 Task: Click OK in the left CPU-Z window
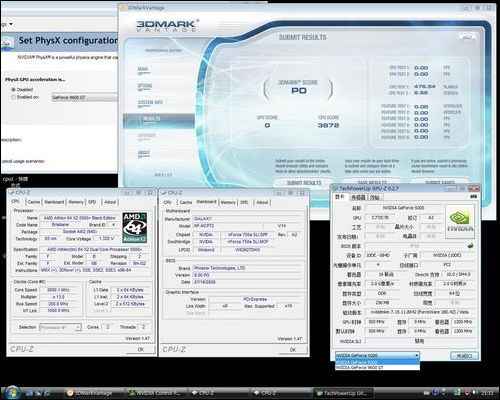point(141,349)
